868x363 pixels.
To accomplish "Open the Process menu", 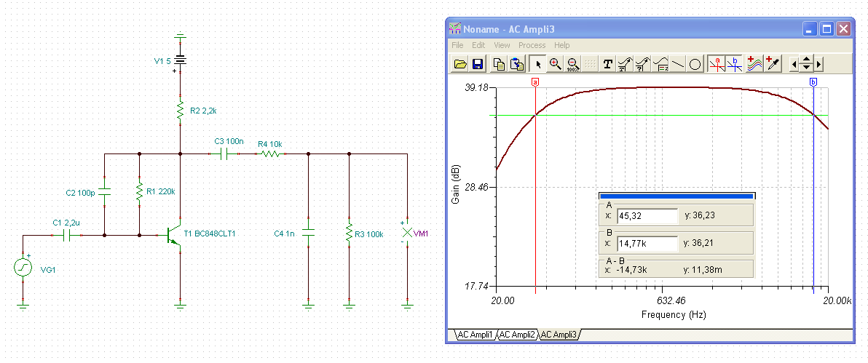I will [x=532, y=45].
